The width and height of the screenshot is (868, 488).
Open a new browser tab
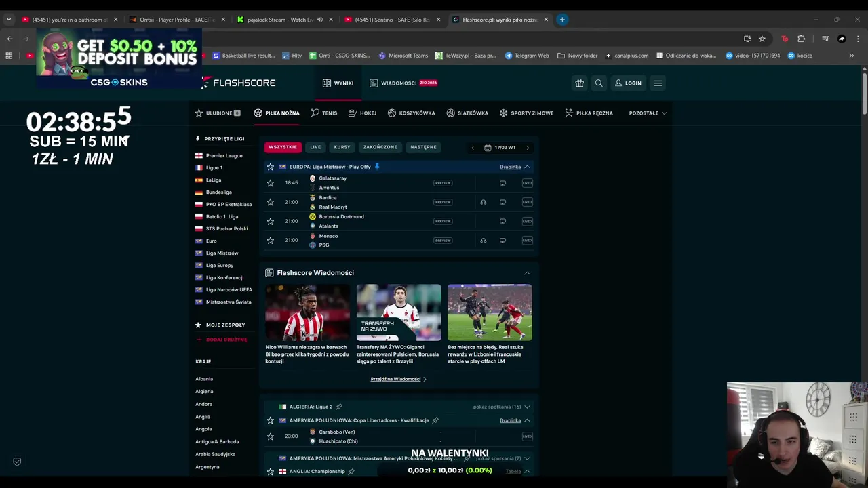point(562,20)
